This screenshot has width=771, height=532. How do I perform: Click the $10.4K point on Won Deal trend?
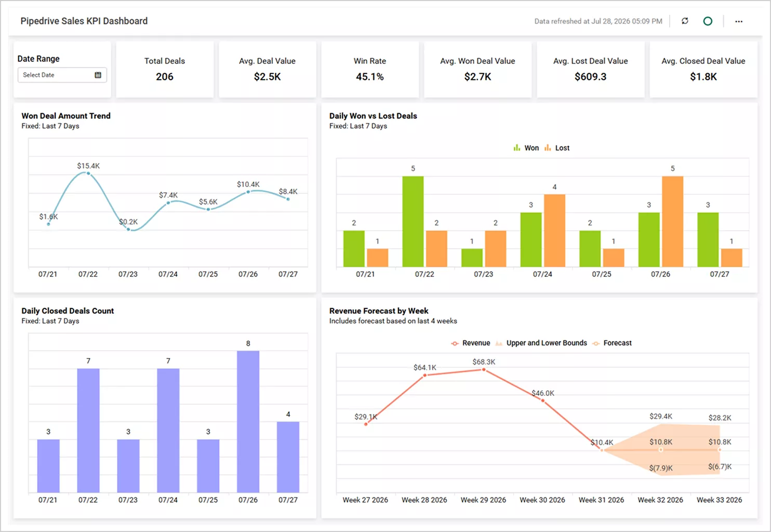click(x=248, y=192)
